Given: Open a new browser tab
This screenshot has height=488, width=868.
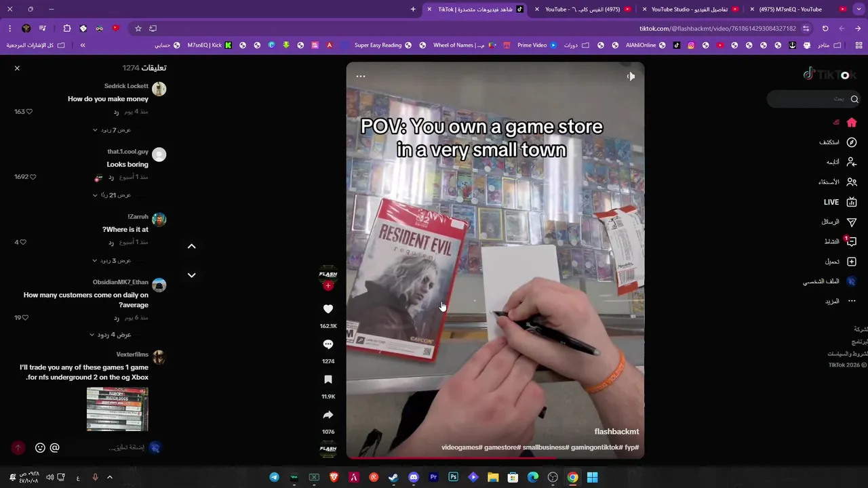Looking at the screenshot, I should click(413, 9).
